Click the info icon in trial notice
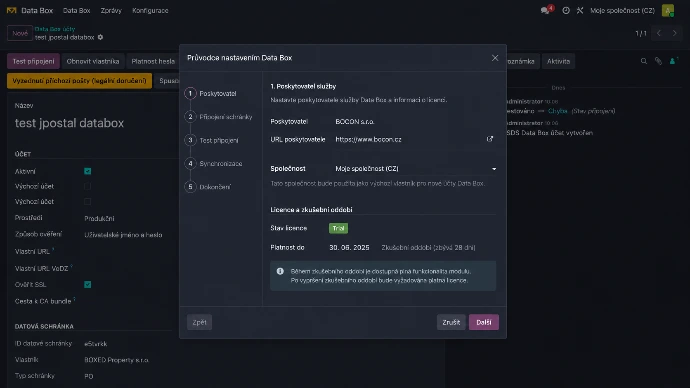 tap(280, 271)
